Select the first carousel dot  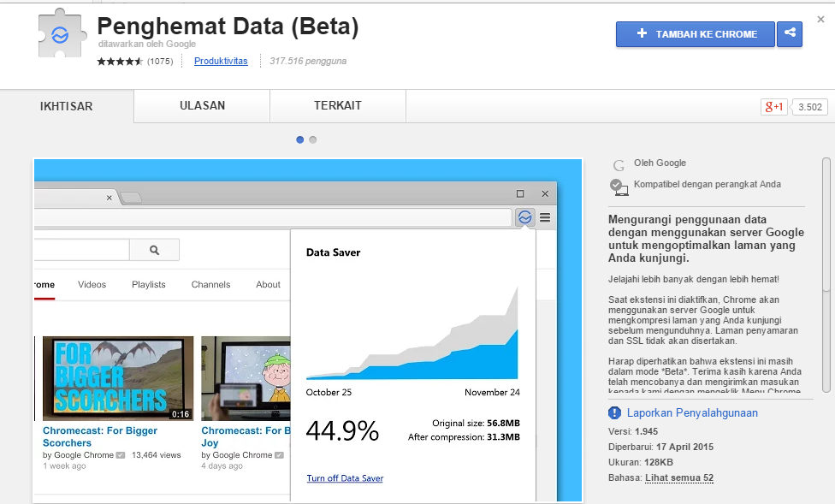pyautogui.click(x=299, y=139)
